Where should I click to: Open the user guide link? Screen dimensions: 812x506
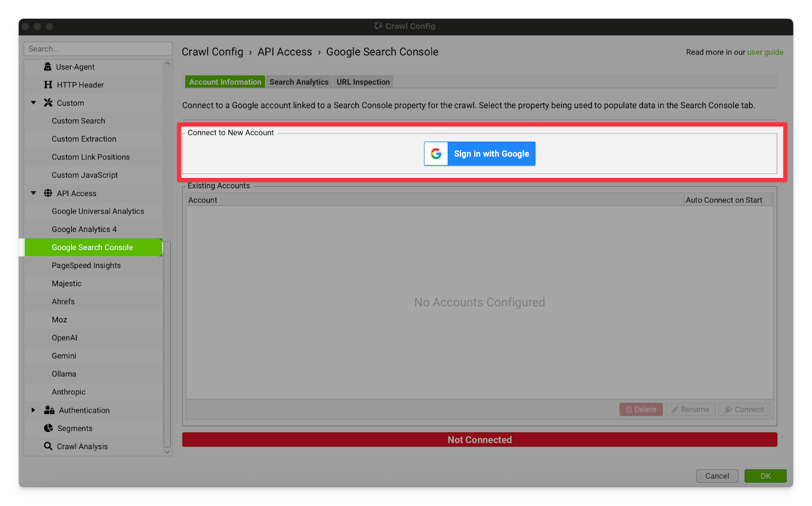[x=765, y=52]
